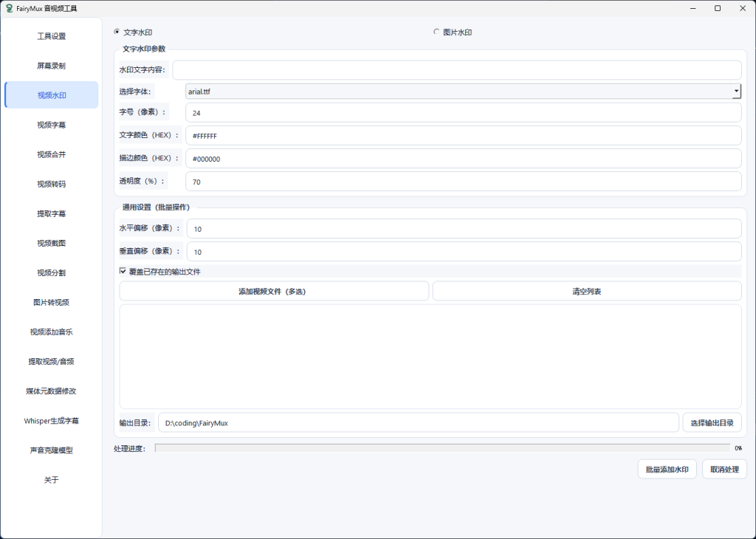Edit the 描边颜色 #000000 field
This screenshot has height=539, width=756.
pos(464,159)
